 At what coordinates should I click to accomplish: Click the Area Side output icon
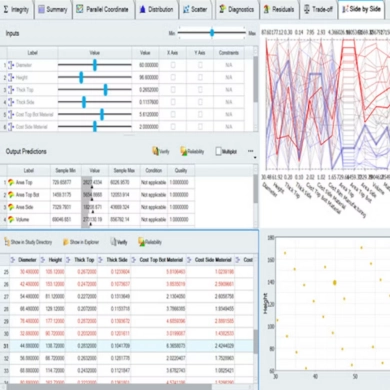(11, 207)
